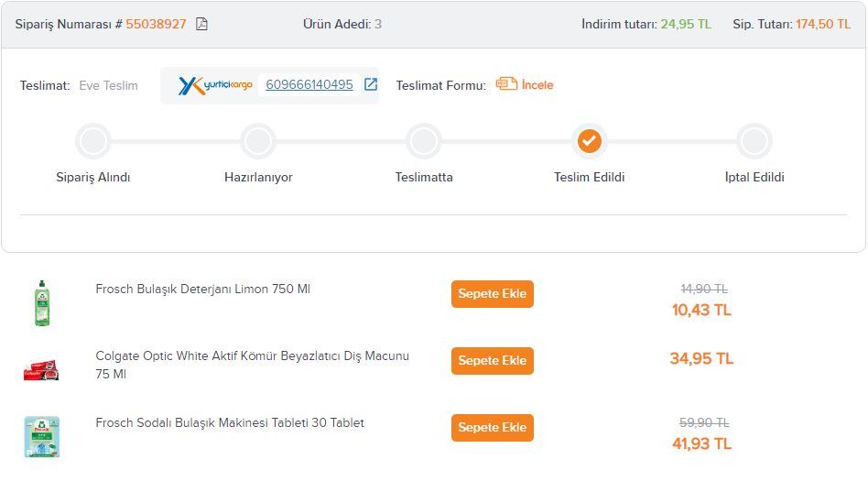Click the Hazırlanıyor status label
This screenshot has height=492, width=868.
(x=258, y=178)
